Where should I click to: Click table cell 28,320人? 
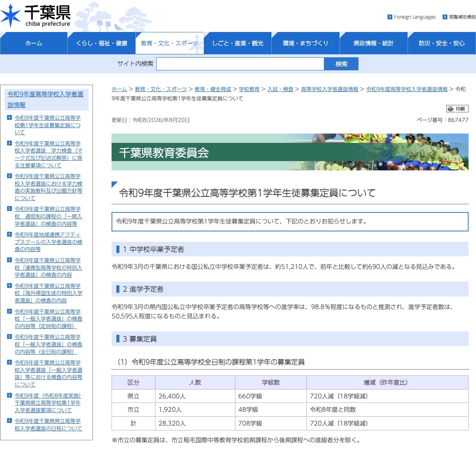tap(195, 423)
